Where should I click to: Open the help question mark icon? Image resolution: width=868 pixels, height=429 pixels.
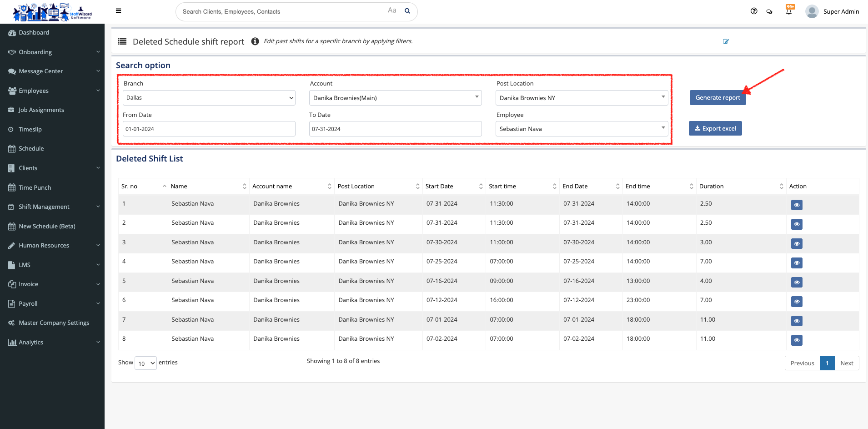pos(754,11)
